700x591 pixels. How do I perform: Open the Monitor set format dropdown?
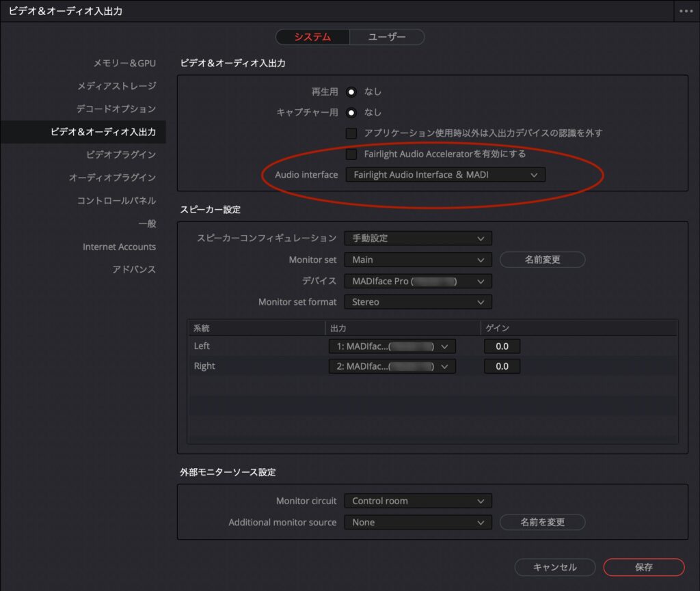coord(418,302)
